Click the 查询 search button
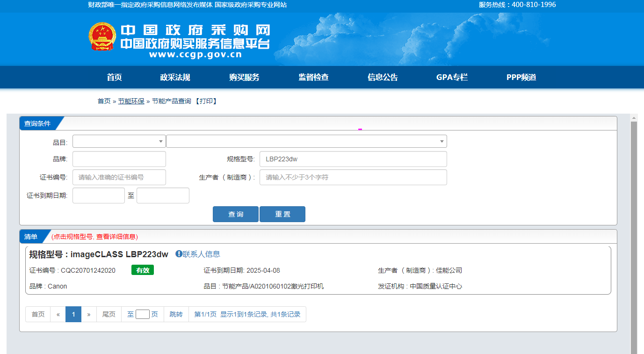This screenshot has height=354, width=644. [235, 214]
